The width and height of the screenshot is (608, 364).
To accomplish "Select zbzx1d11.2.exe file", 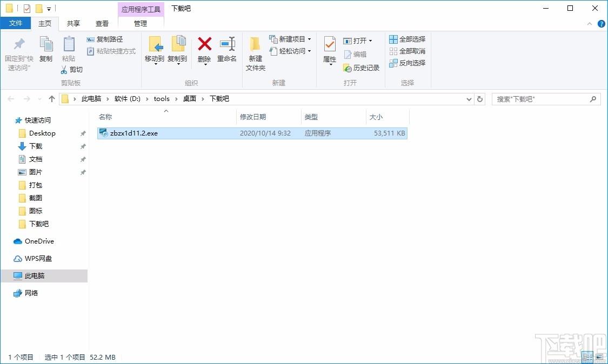I will (252, 133).
